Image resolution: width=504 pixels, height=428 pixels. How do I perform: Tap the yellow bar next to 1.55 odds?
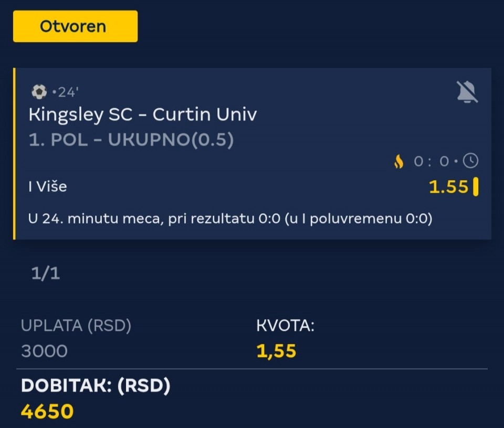tap(476, 187)
